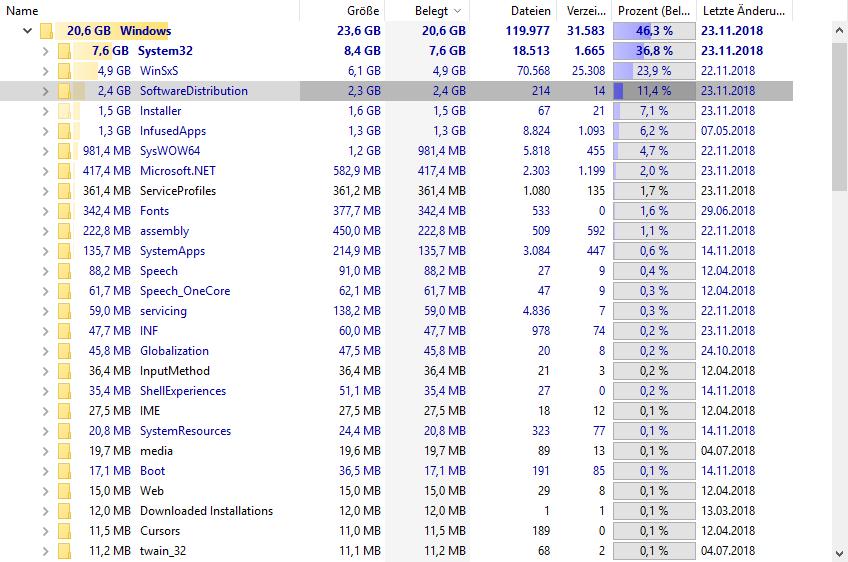
Task: Click the Installer folder icon
Action: [64, 111]
